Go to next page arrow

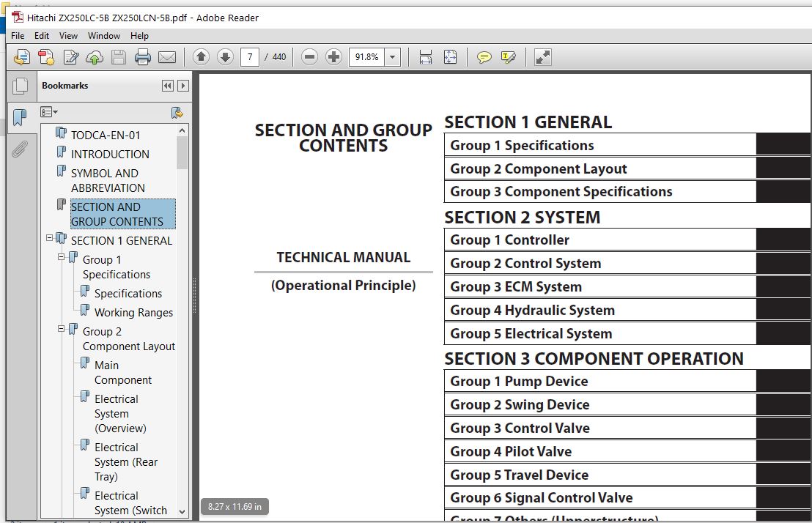point(225,56)
